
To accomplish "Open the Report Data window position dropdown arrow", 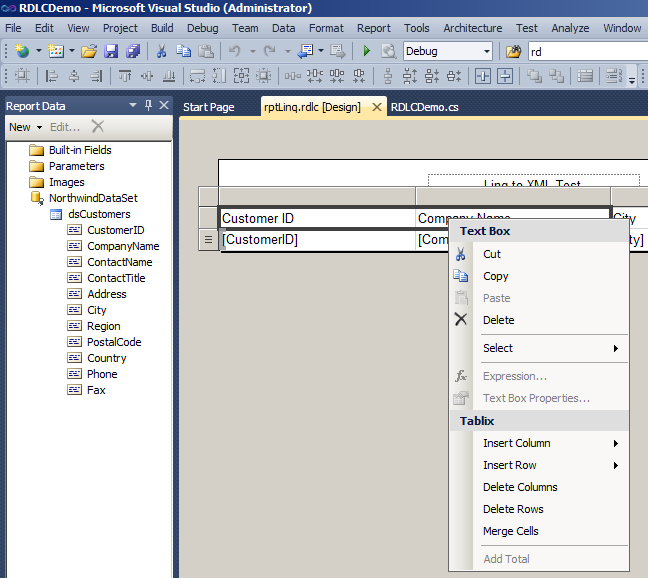I will point(133,105).
